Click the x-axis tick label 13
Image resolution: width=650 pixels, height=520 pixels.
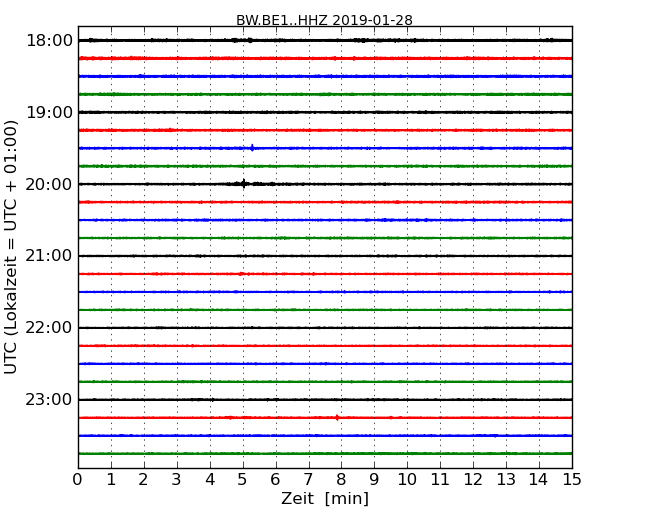coord(506,479)
